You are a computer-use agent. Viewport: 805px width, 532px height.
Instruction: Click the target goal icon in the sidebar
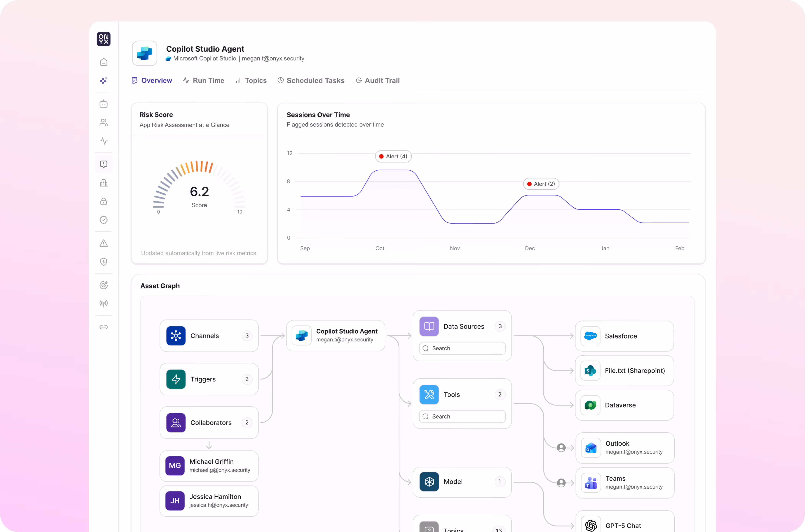pos(104,285)
